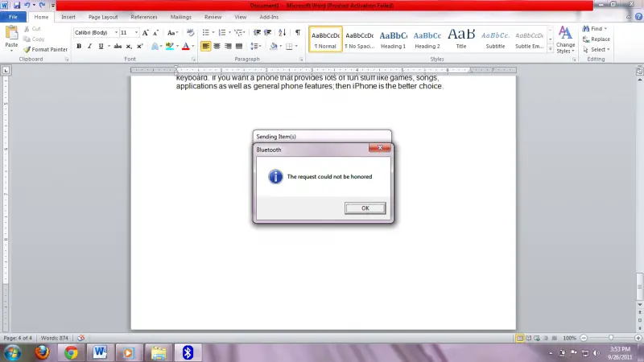This screenshot has height=362, width=644.
Task: Open underline style dropdown arrow
Action: click(x=109, y=47)
